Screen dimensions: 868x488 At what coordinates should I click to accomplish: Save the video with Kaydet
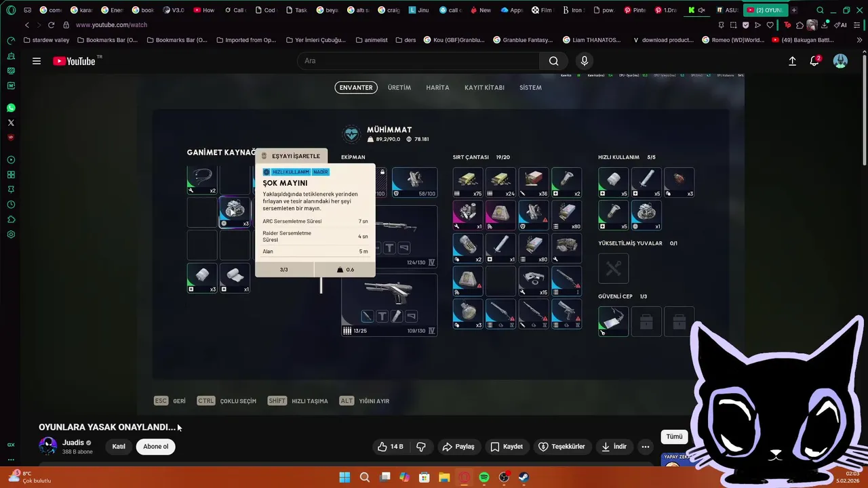pyautogui.click(x=507, y=447)
